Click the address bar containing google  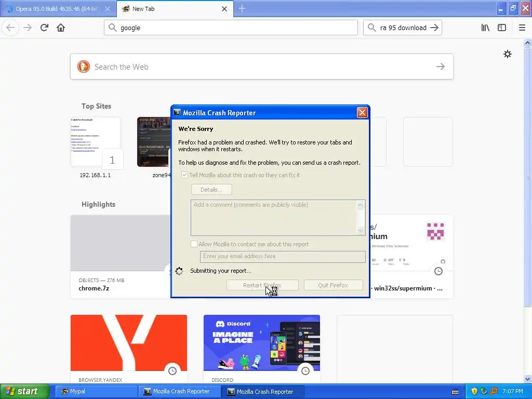point(231,28)
